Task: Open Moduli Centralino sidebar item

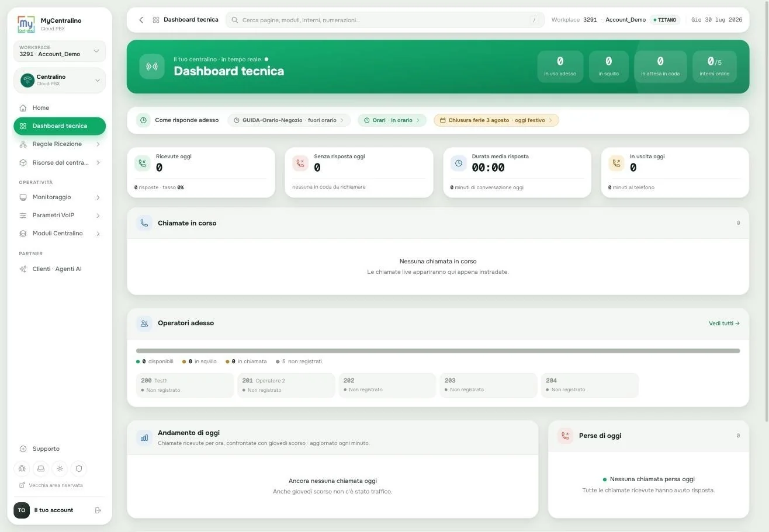Action: point(60,234)
